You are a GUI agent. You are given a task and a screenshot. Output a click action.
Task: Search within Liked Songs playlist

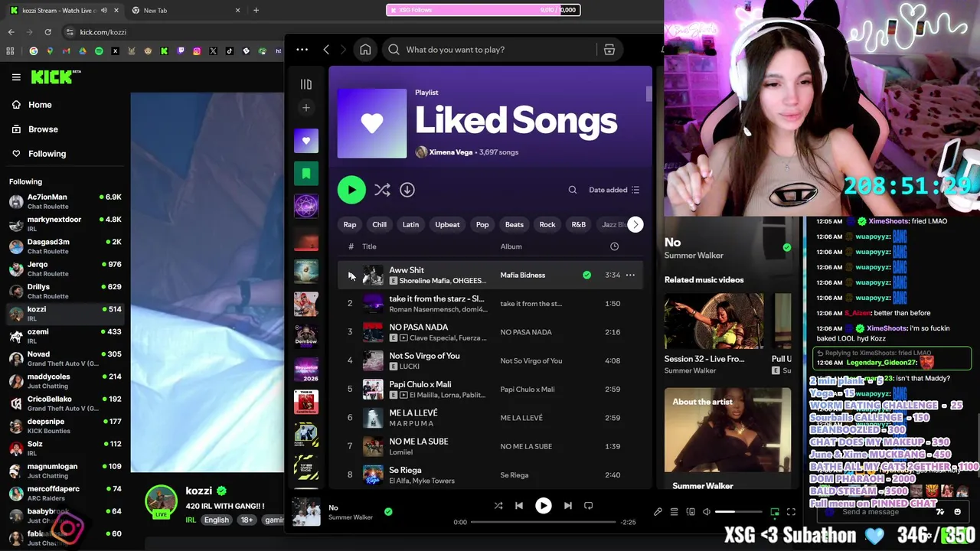click(572, 190)
